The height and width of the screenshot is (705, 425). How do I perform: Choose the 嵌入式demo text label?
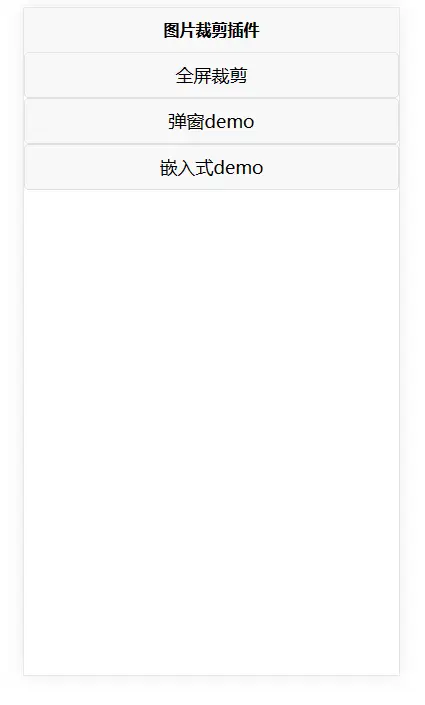point(211,168)
